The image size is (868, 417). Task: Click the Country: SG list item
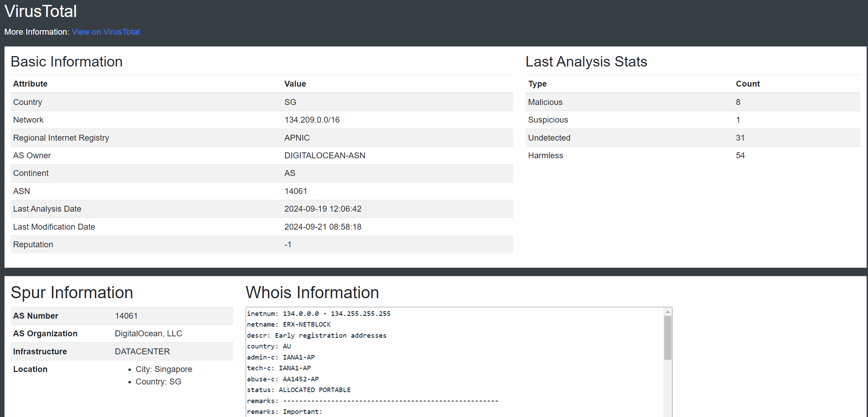pyautogui.click(x=158, y=382)
